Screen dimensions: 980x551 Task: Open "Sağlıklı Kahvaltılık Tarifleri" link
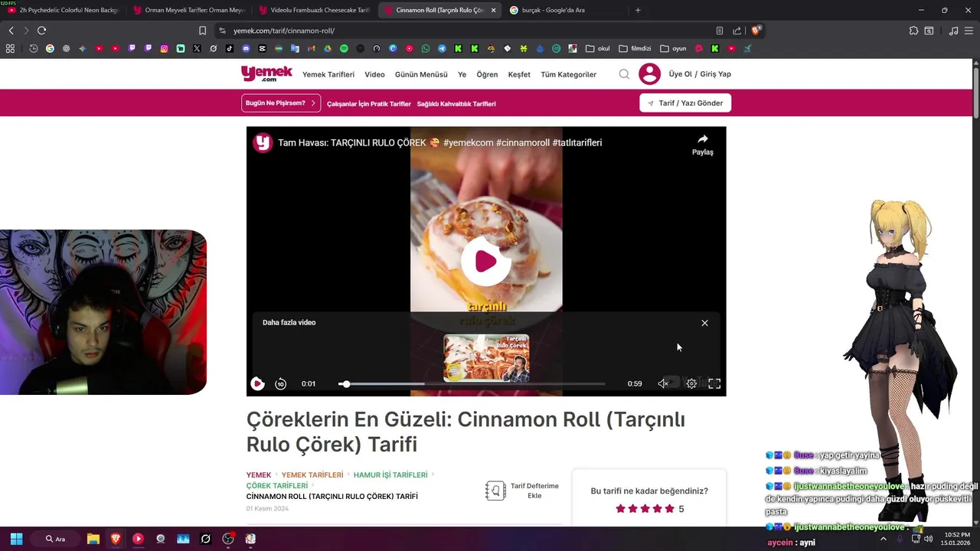tap(456, 104)
